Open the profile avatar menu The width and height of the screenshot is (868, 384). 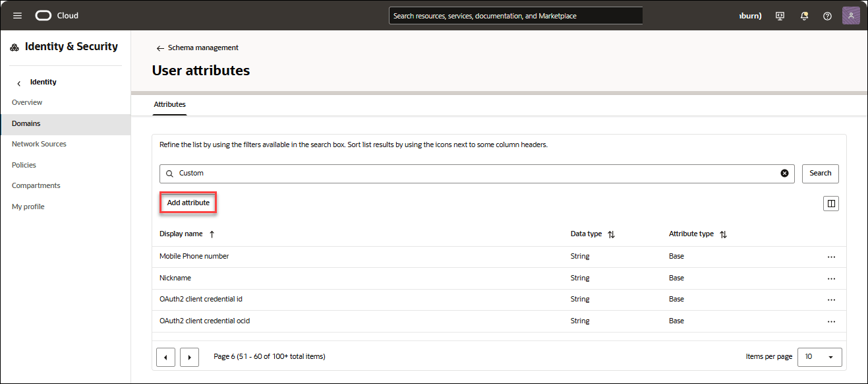point(851,15)
